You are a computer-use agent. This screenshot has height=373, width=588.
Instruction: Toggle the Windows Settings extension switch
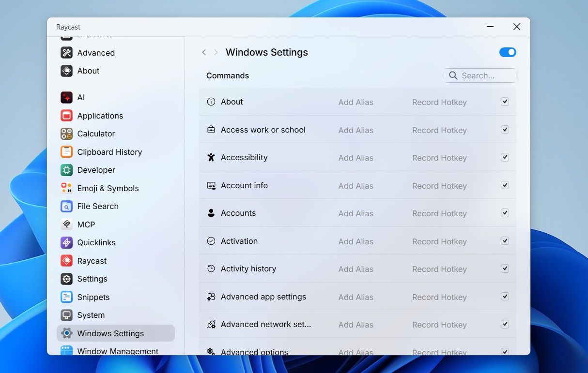pyautogui.click(x=508, y=52)
